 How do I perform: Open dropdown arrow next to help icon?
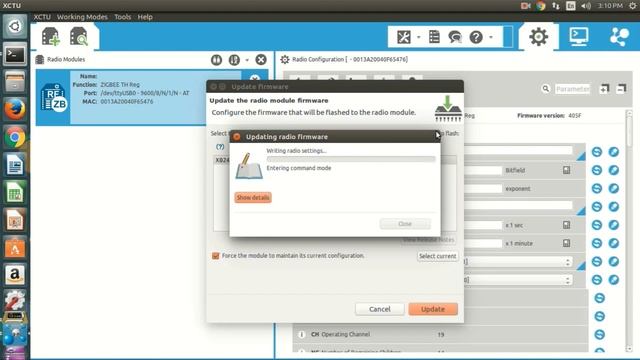click(491, 37)
